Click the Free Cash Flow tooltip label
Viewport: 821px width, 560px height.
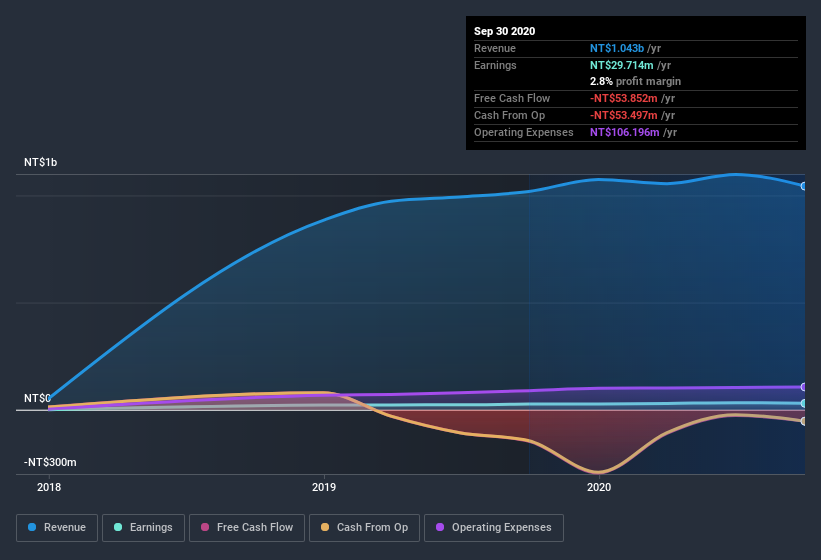512,98
